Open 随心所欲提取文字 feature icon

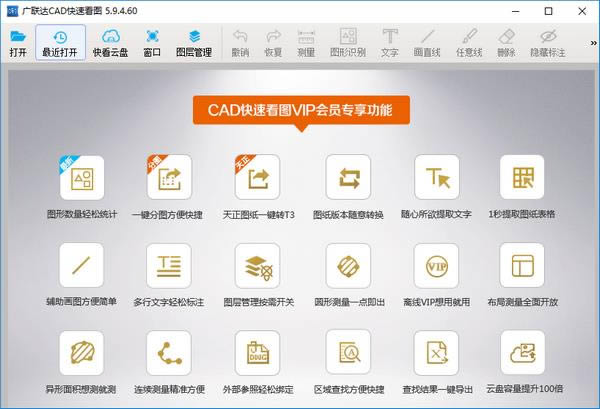(437, 178)
